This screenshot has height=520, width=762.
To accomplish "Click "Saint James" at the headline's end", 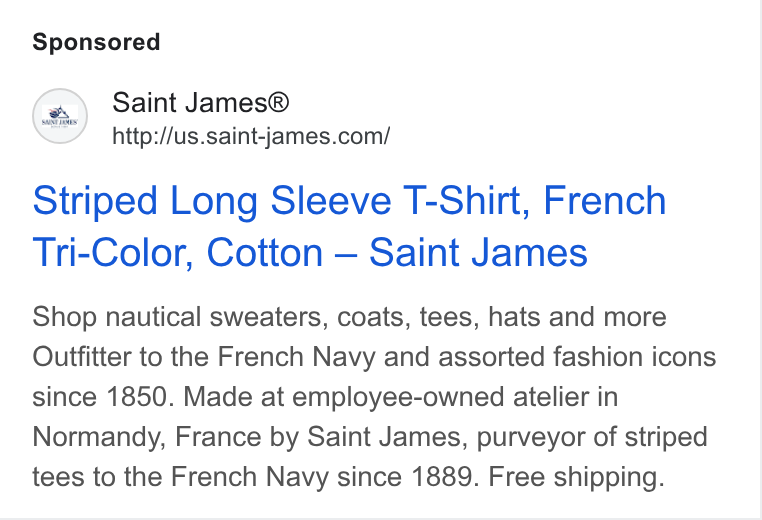I will point(478,252).
